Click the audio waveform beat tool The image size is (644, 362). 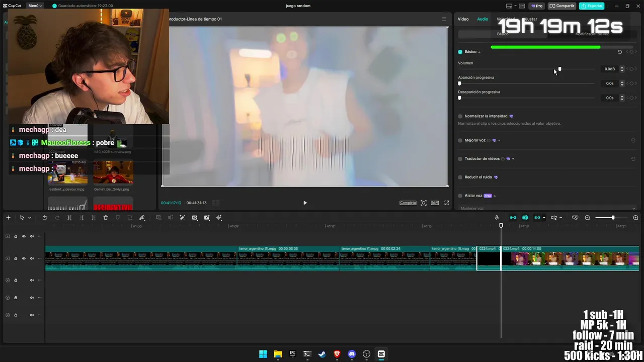point(219,218)
